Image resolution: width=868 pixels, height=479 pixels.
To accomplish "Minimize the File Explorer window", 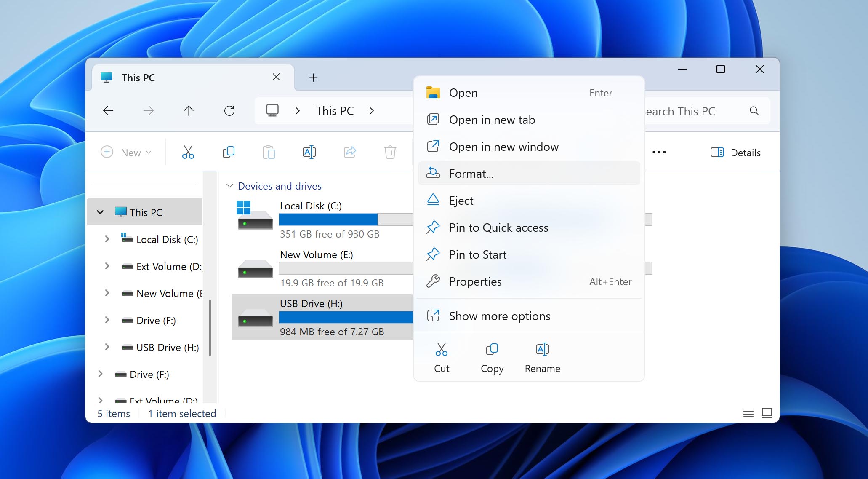I will (x=682, y=69).
